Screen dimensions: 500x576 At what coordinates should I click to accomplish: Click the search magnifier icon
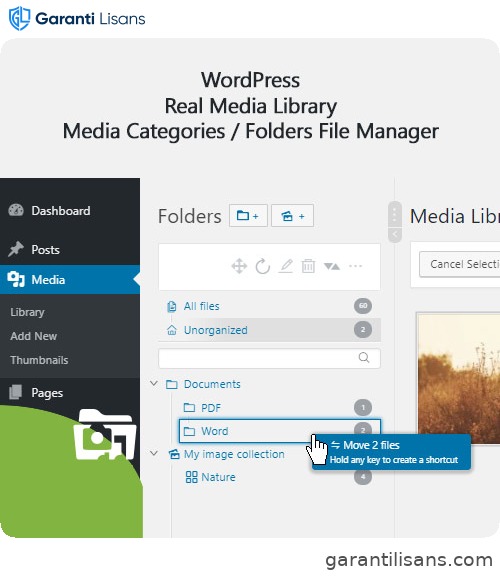(364, 357)
